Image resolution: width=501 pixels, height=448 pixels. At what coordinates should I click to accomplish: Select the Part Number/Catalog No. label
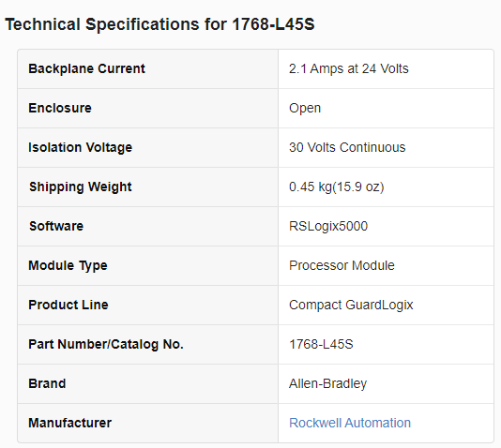click(106, 344)
